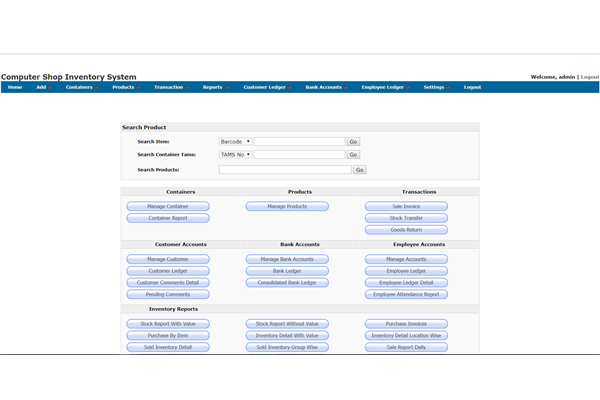Click Go next to Search Item field
The height and width of the screenshot is (400, 600).
coord(353,142)
